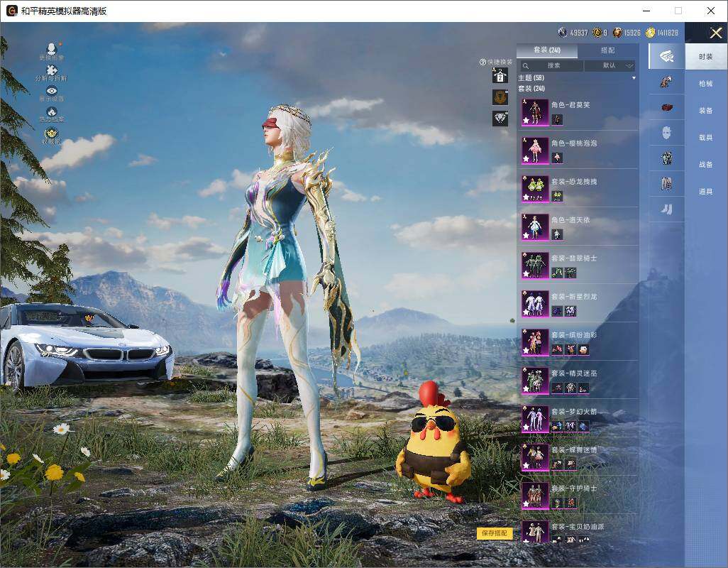Close the wardrobe with the X icon

[x=715, y=33]
